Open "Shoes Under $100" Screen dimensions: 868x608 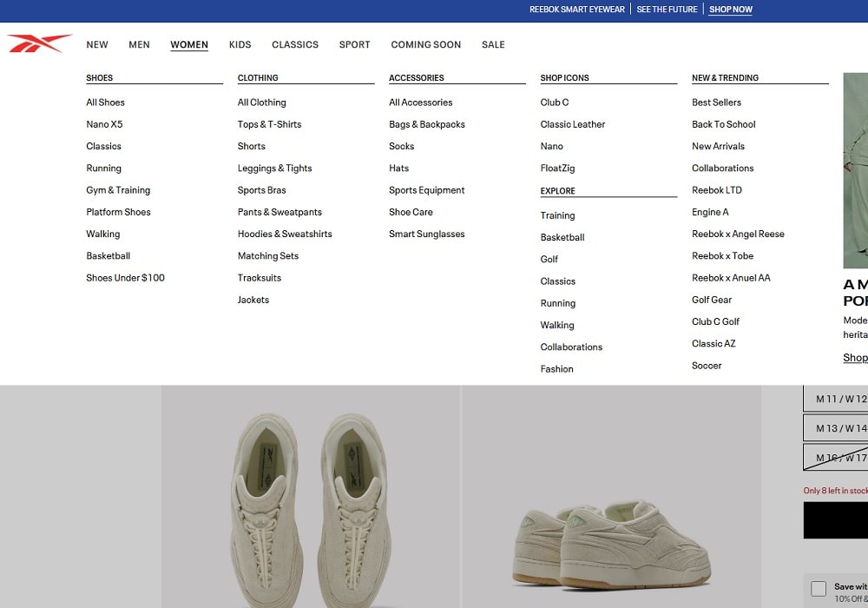click(x=125, y=277)
